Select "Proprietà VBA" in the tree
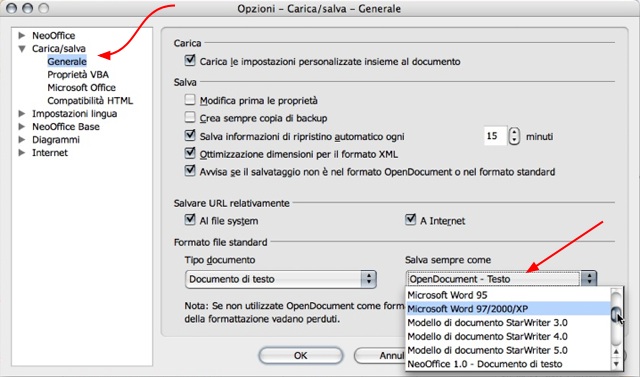This screenshot has height=377, width=640. coord(78,75)
